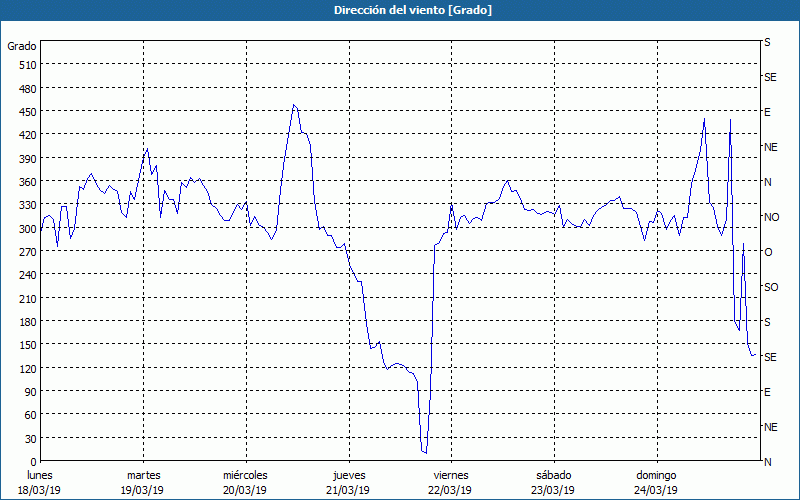Click the "sábado" day label
Screen dimensions: 800x500
pyautogui.click(x=554, y=475)
